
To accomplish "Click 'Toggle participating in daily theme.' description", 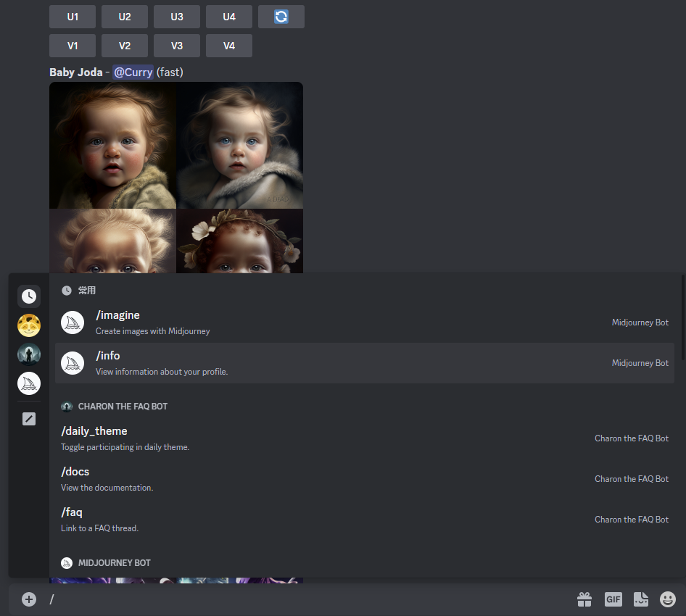I will 125,447.
